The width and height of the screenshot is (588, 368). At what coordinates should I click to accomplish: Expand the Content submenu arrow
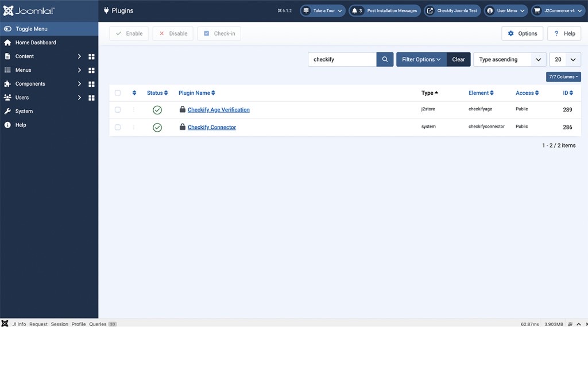click(79, 56)
